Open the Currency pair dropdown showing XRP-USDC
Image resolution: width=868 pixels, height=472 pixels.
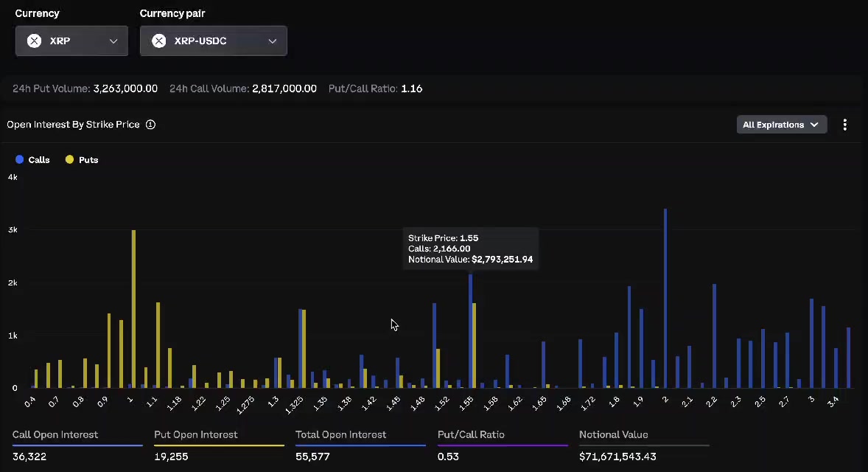point(213,41)
